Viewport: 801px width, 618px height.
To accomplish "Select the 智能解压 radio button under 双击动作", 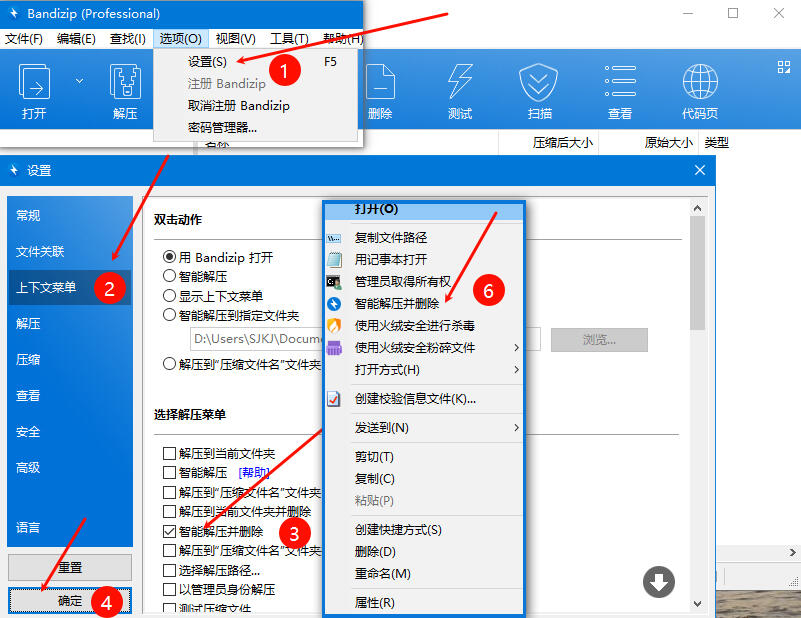I will [169, 276].
